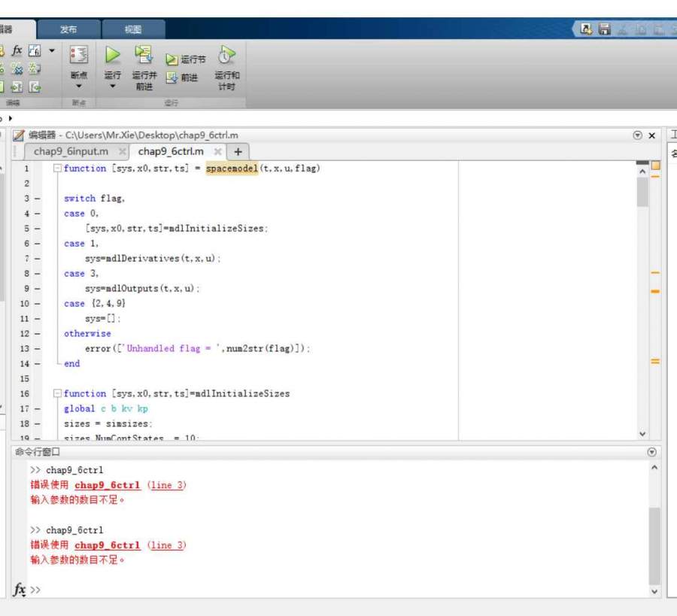Toggle breakpoint dash on line 7
This screenshot has width=677, height=616.
(37, 259)
